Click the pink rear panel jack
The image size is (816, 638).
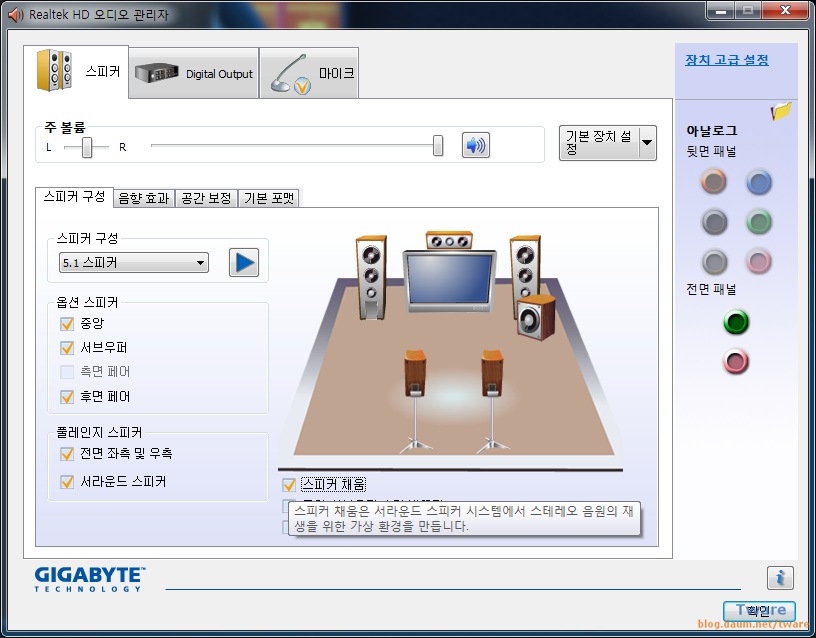click(x=759, y=261)
